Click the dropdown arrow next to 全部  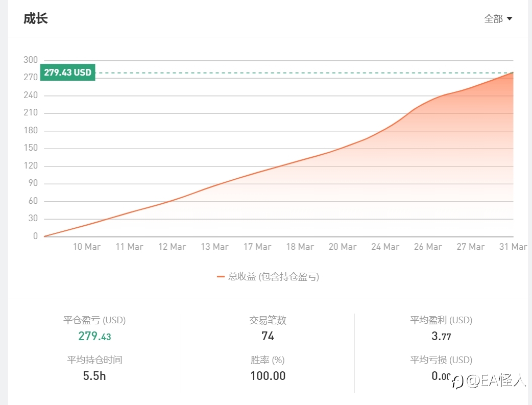[509, 19]
